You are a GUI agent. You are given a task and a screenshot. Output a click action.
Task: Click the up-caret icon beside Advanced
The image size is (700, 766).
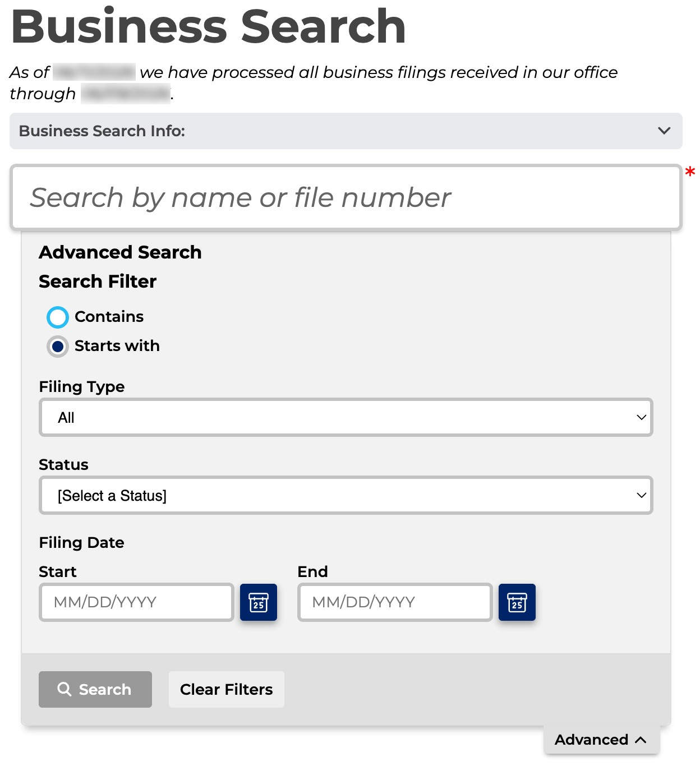[641, 740]
